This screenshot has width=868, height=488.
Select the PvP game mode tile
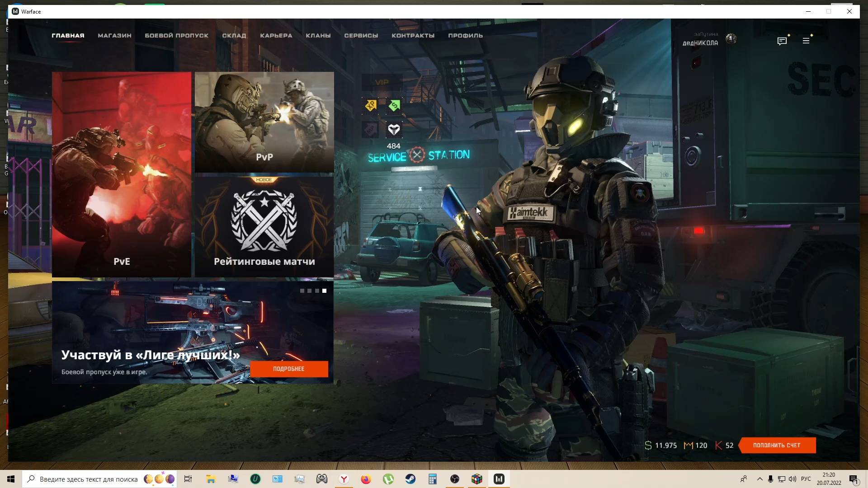click(264, 122)
